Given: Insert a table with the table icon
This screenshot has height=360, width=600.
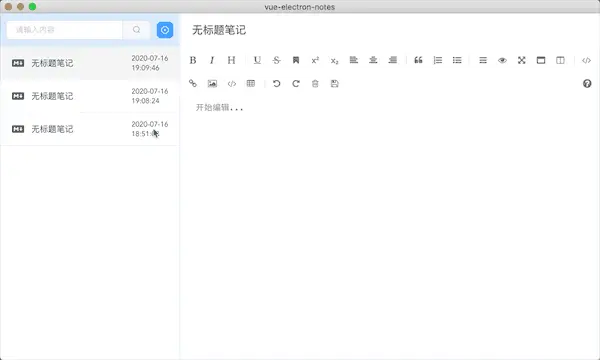Looking at the screenshot, I should coord(251,83).
